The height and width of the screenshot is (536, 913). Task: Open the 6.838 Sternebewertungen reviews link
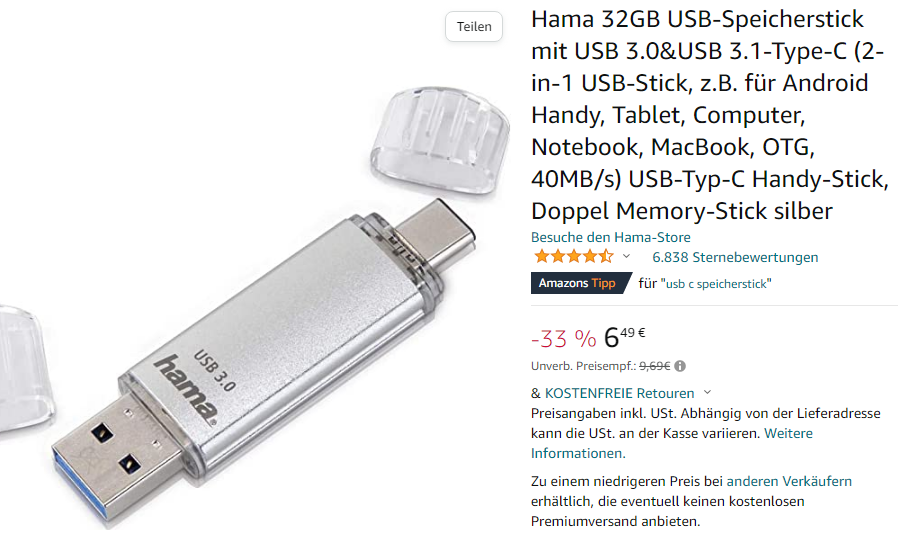tap(735, 257)
